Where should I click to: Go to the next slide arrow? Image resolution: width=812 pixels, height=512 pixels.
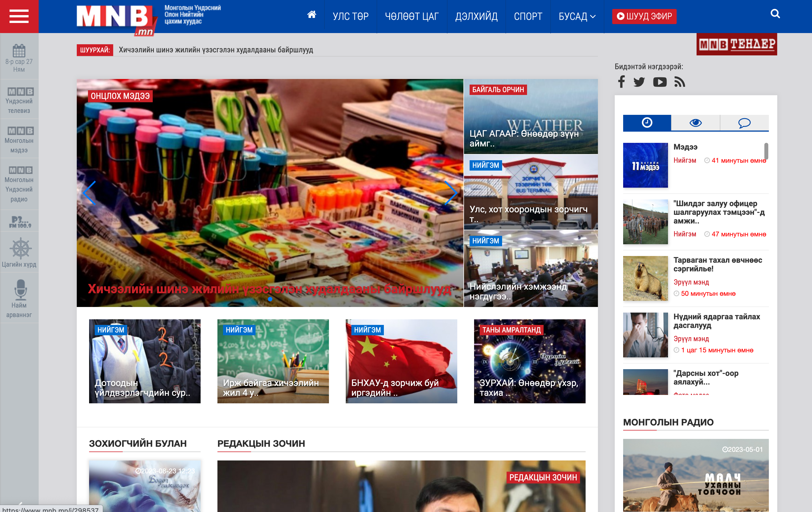click(451, 193)
